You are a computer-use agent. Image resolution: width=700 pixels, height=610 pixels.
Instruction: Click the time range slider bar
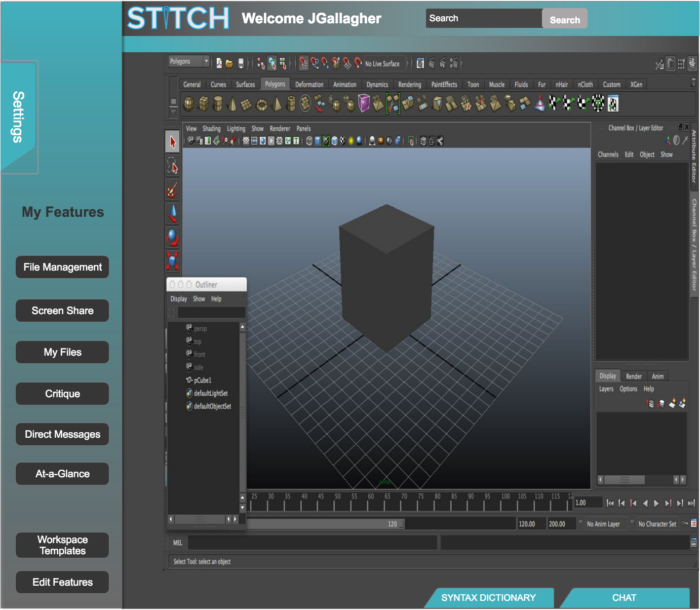(324, 524)
